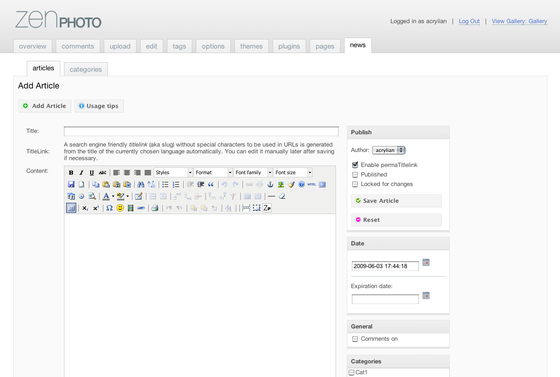Switch to categories sub-tab

click(86, 69)
